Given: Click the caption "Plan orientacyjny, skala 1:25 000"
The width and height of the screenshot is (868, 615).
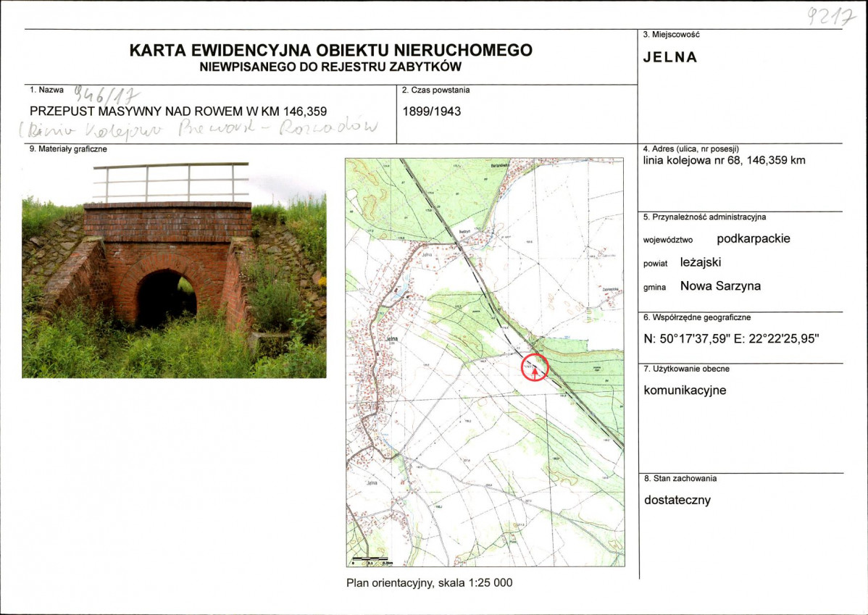Looking at the screenshot, I should [x=429, y=583].
